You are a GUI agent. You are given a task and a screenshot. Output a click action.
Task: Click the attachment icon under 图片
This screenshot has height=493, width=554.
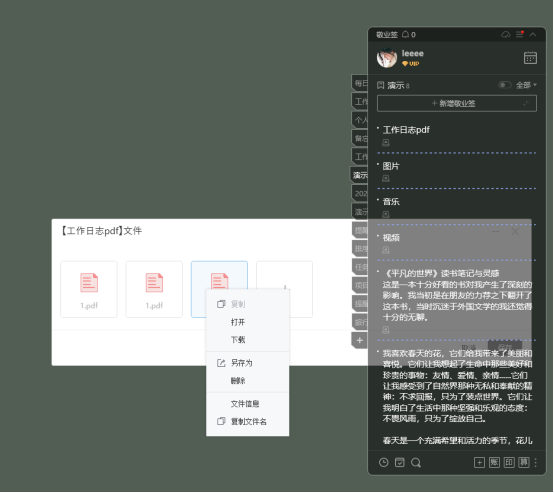[386, 178]
